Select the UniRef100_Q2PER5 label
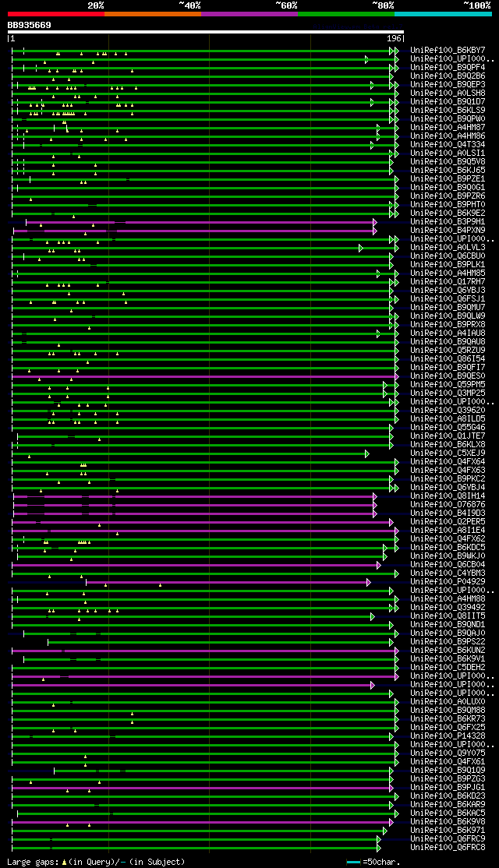 click(x=448, y=522)
